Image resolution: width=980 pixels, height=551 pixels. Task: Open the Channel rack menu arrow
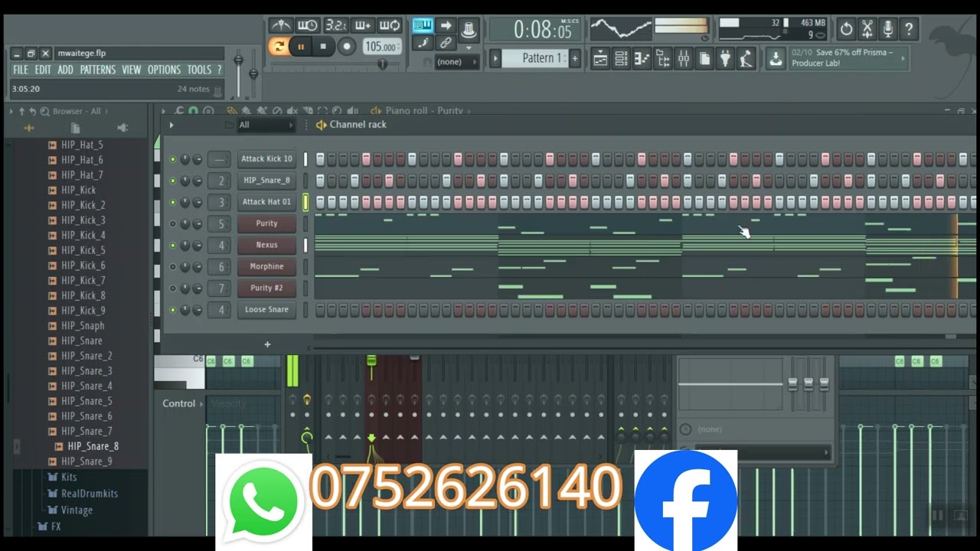pos(171,125)
